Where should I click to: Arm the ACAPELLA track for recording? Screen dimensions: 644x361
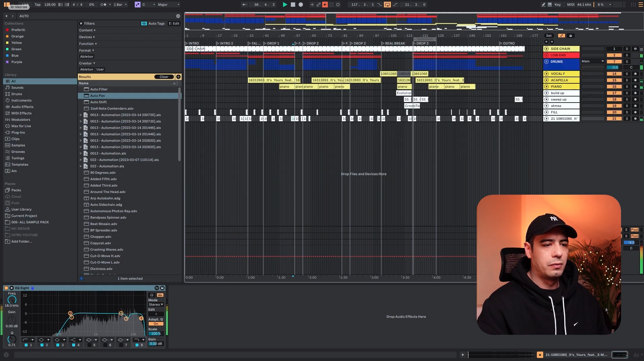pos(635,80)
